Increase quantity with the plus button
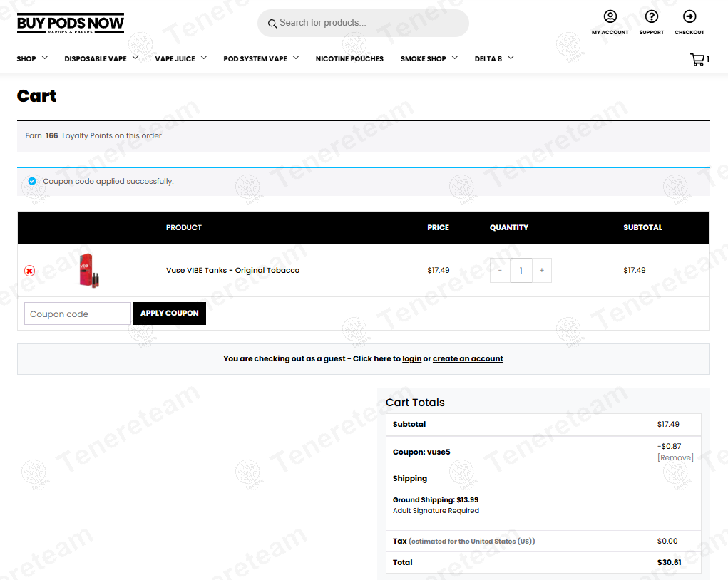 542,271
